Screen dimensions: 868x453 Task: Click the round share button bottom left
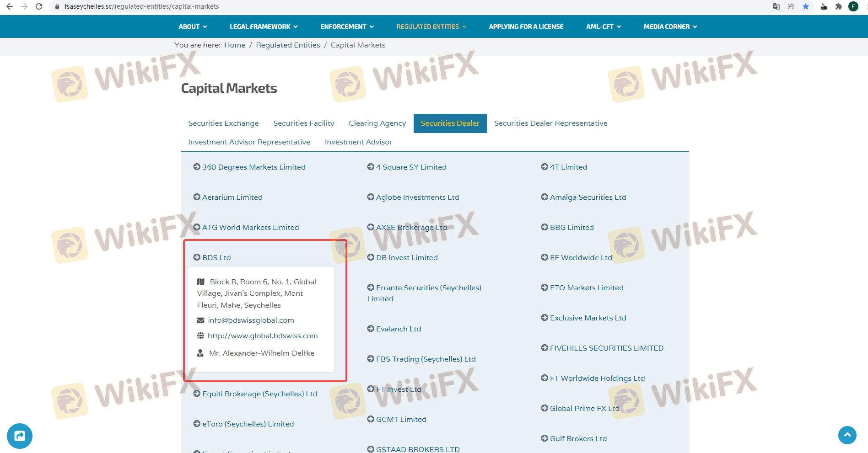(x=20, y=436)
